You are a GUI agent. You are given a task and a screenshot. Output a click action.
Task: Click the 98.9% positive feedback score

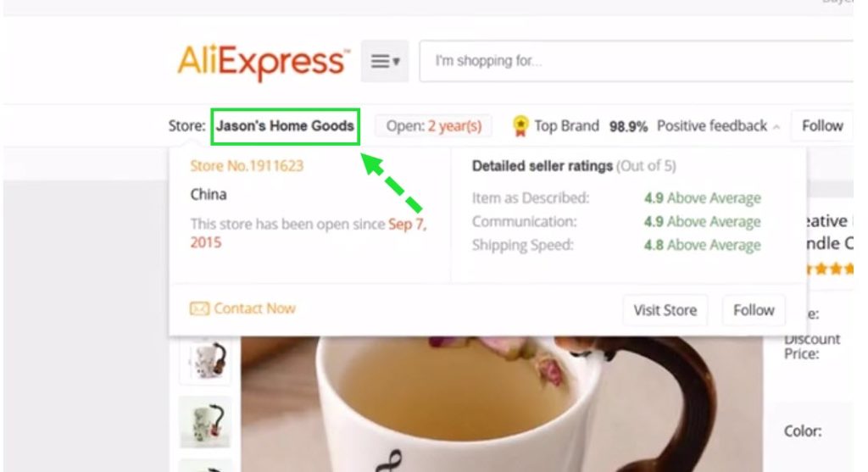pos(628,127)
